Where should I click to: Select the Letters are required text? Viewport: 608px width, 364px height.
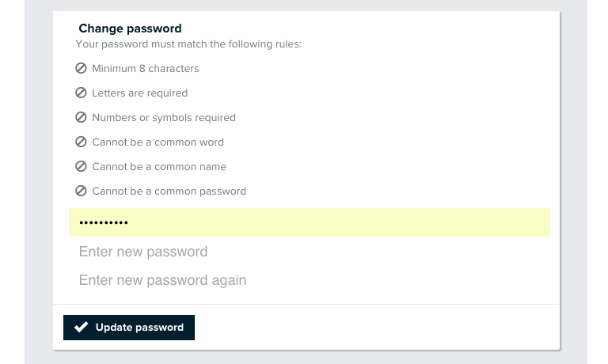point(139,93)
